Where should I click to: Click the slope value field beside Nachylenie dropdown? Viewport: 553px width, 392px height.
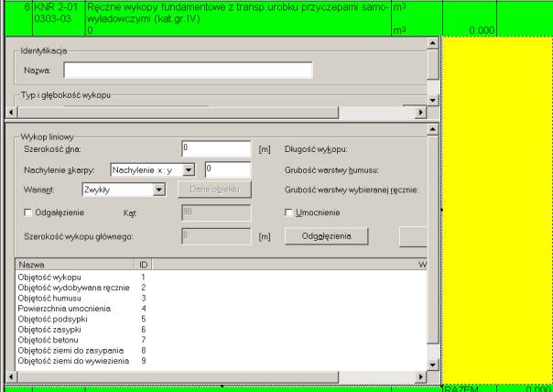point(226,169)
